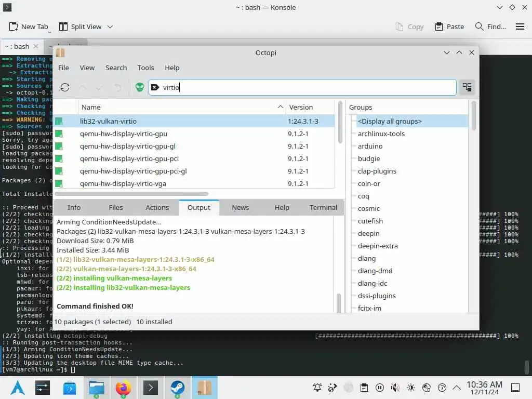Screen dimensions: 532x399
Task: Click the green alien AUR tool icon
Action: pyautogui.click(x=139, y=87)
